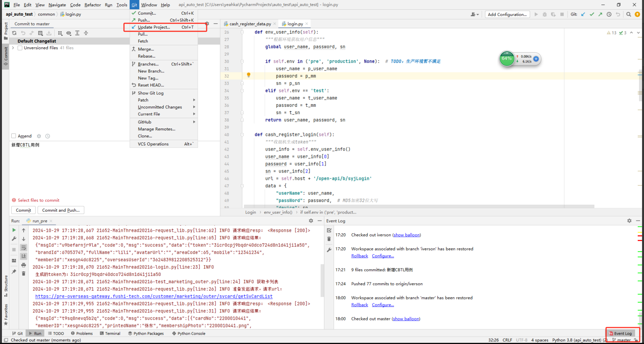644x344 pixels.
Task: Click the Run console vertical scrollbar
Action: 322,280
